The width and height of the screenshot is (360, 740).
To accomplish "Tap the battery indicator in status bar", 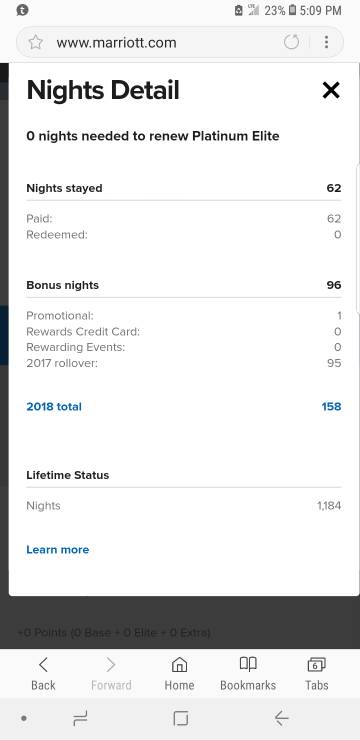I will coord(292,10).
